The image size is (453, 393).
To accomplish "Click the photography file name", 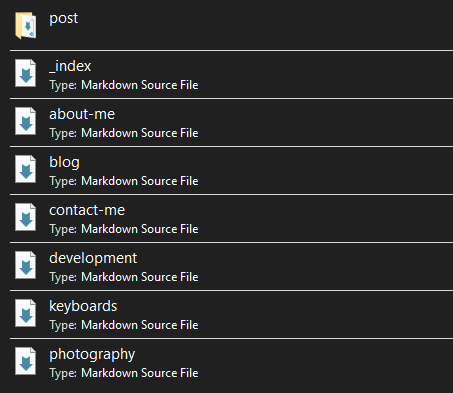I will [92, 355].
